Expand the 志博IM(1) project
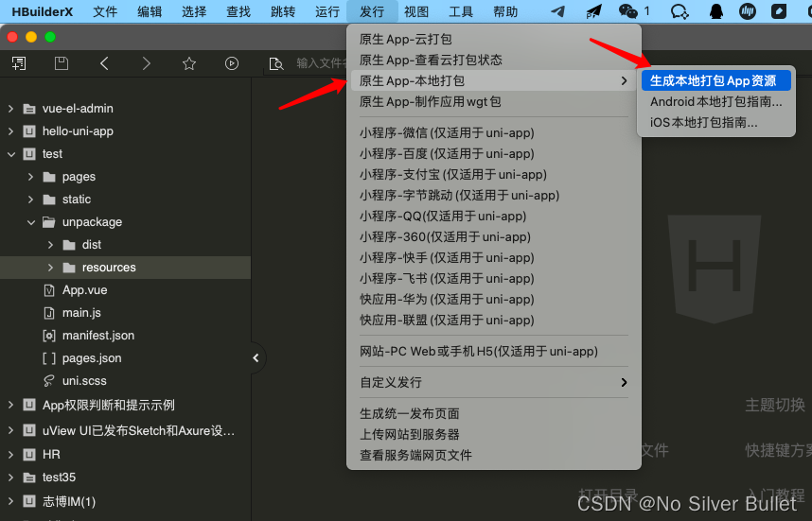 pyautogui.click(x=10, y=501)
